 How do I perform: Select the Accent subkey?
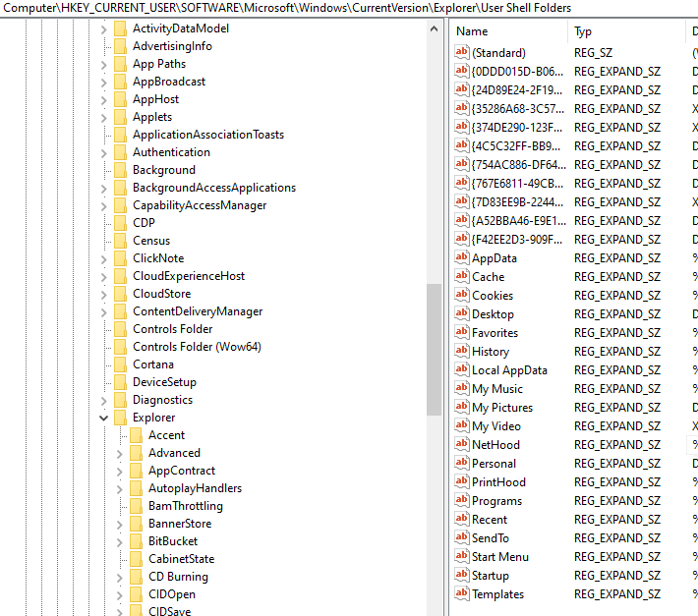pos(166,435)
